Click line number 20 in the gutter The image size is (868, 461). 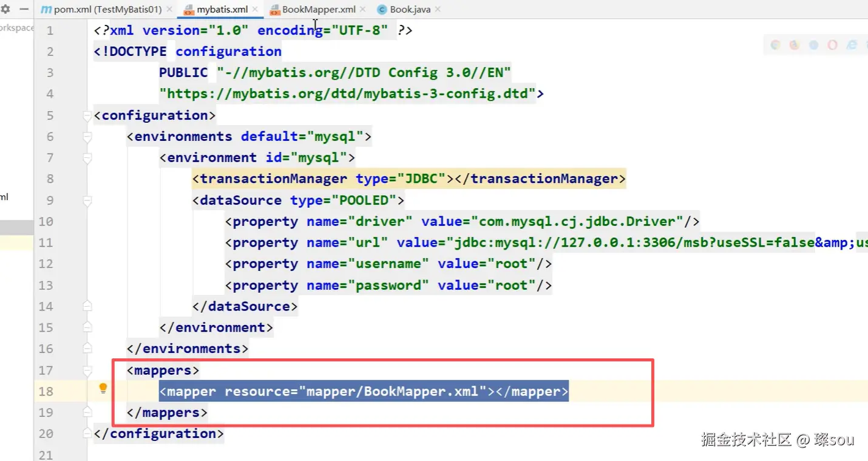tap(46, 434)
